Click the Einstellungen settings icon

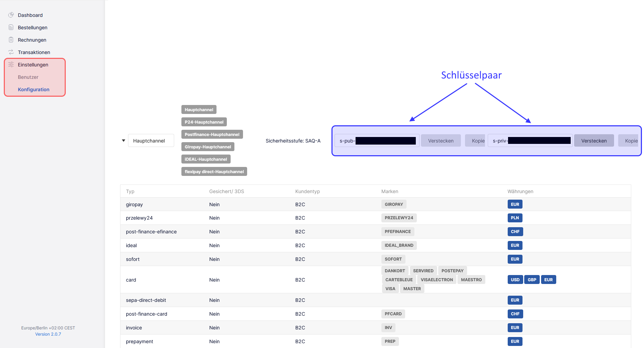(x=11, y=64)
